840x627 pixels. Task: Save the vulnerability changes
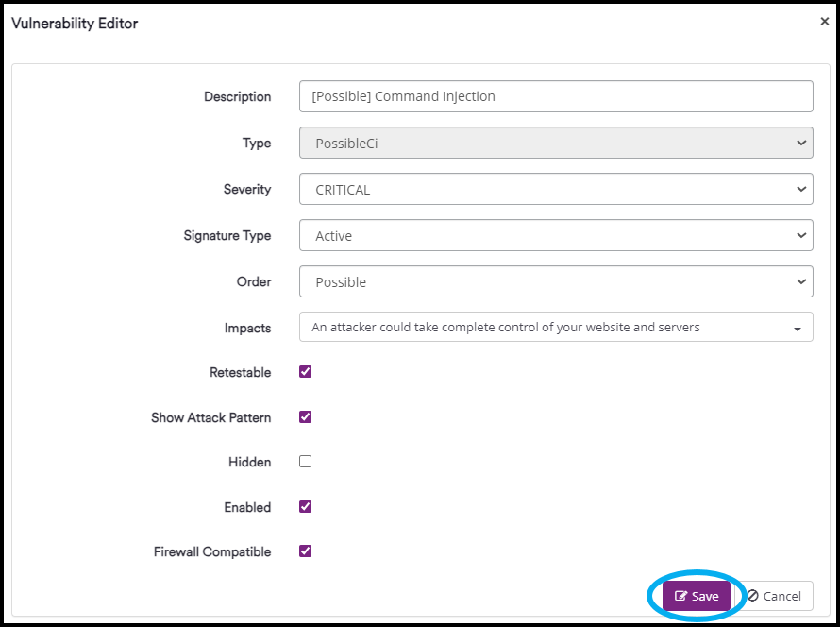697,596
